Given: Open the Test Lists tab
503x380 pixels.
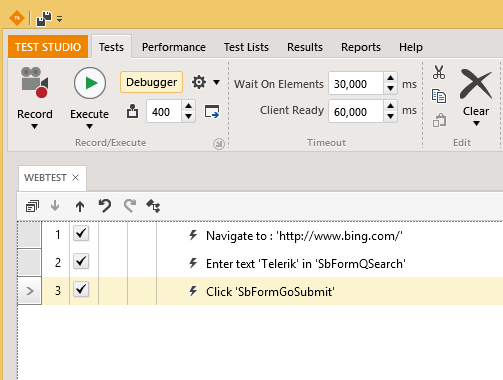Looking at the screenshot, I should click(x=246, y=47).
